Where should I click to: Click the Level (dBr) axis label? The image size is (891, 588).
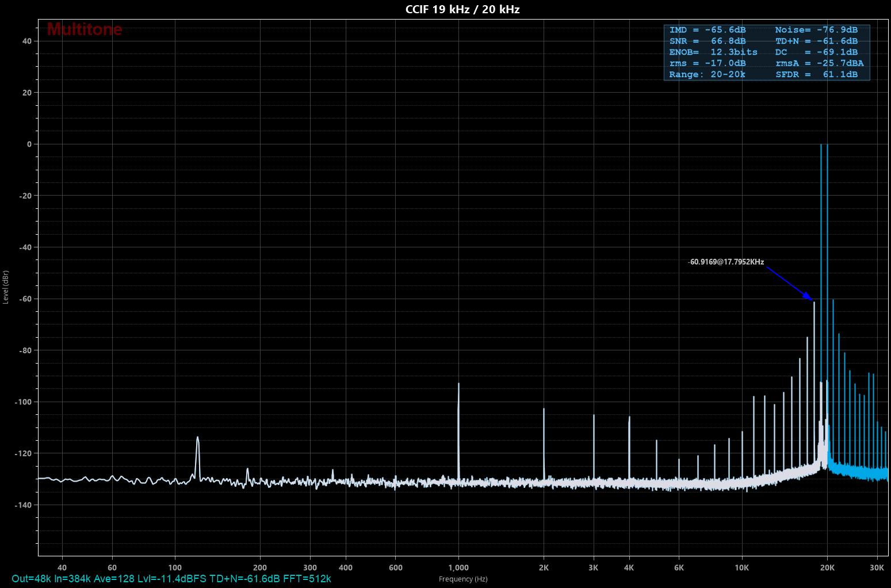[x=6, y=287]
